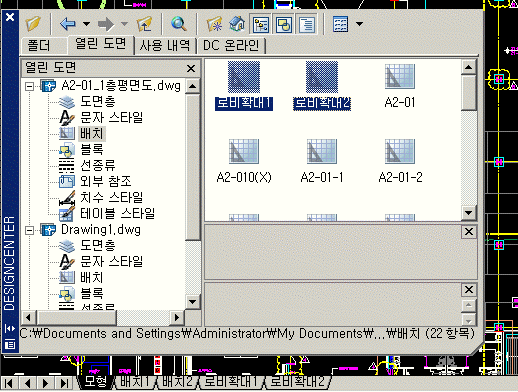Open the Views dropdown arrow

359,24
